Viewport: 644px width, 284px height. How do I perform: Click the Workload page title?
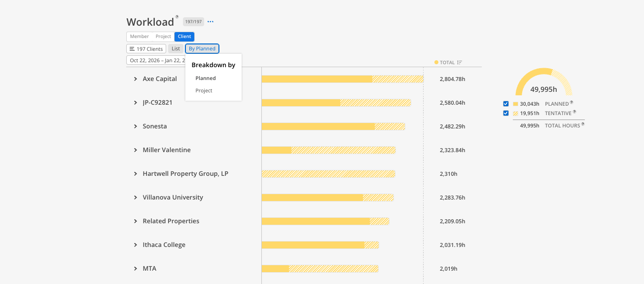[x=150, y=22]
